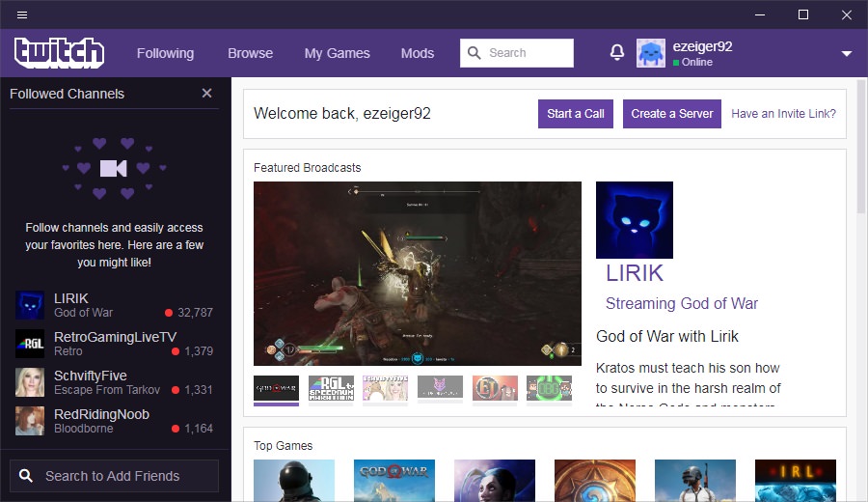Click the Search field in header
Viewport: 868px width, 502px height.
(517, 53)
